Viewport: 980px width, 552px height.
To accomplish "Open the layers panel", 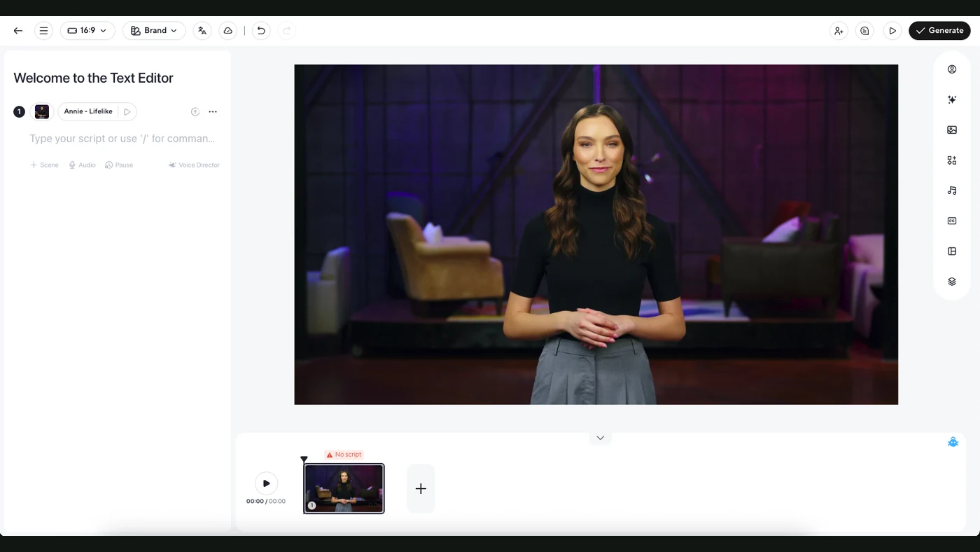I will coord(952,282).
